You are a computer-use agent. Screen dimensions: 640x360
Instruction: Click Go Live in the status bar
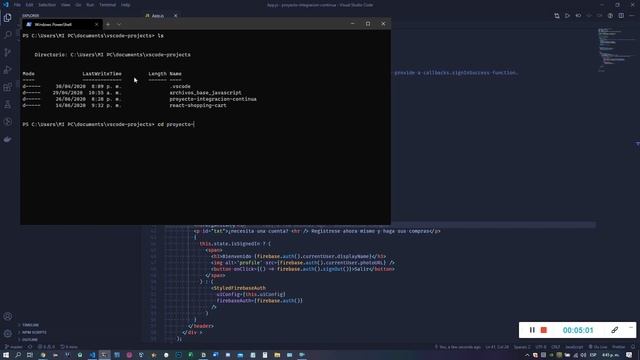click(x=598, y=347)
